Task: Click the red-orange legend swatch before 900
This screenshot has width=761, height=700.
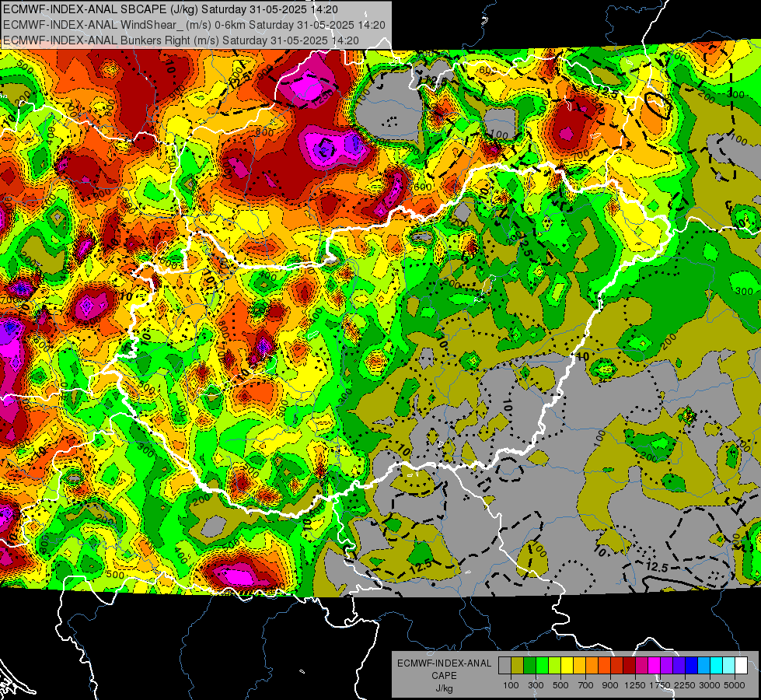Action: [605, 665]
